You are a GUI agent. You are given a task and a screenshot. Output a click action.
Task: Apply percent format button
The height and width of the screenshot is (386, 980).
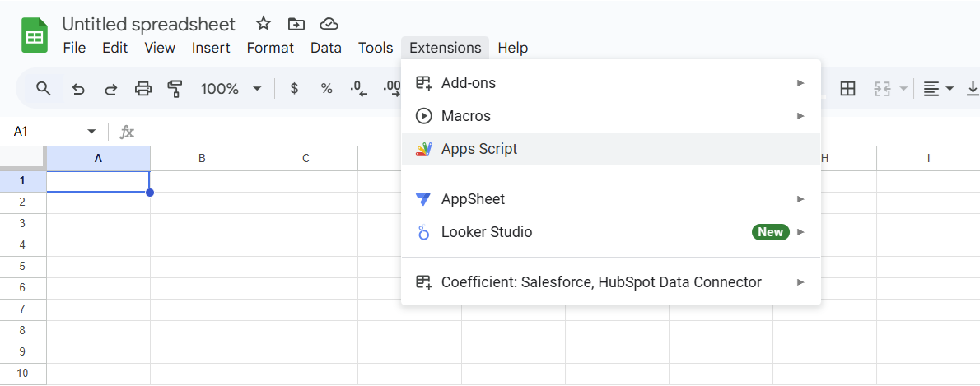pyautogui.click(x=326, y=89)
